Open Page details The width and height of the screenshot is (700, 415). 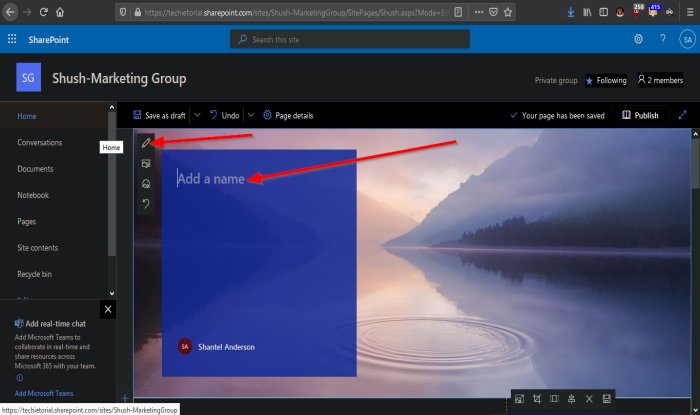[288, 115]
